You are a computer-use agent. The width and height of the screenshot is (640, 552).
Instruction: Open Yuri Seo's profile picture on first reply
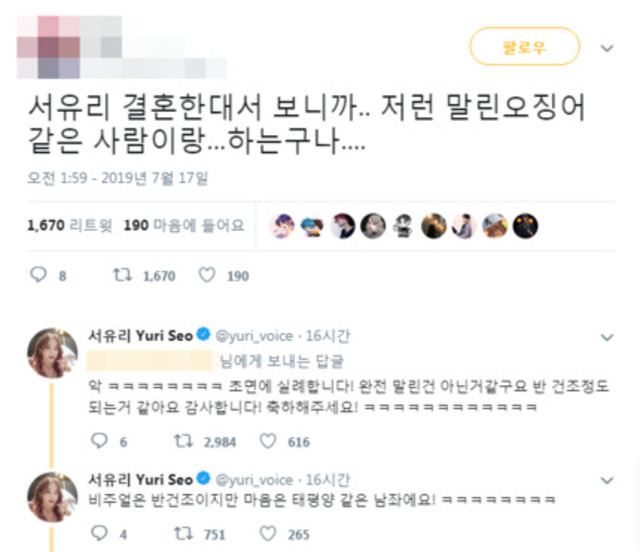tap(52, 353)
